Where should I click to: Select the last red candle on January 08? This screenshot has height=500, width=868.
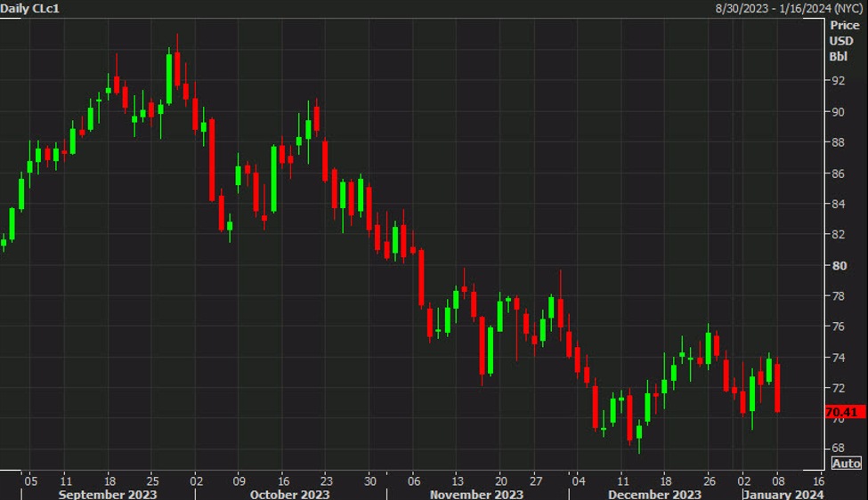(x=778, y=387)
